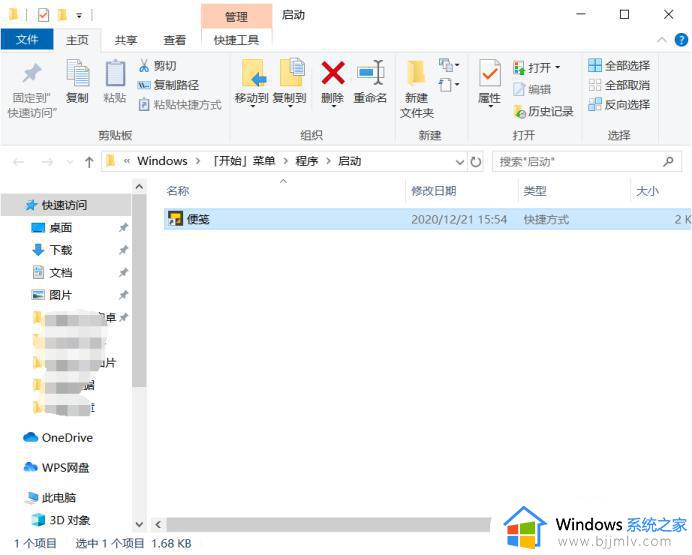Click Select none (全部取消)
The height and width of the screenshot is (555, 692).
pos(619,85)
